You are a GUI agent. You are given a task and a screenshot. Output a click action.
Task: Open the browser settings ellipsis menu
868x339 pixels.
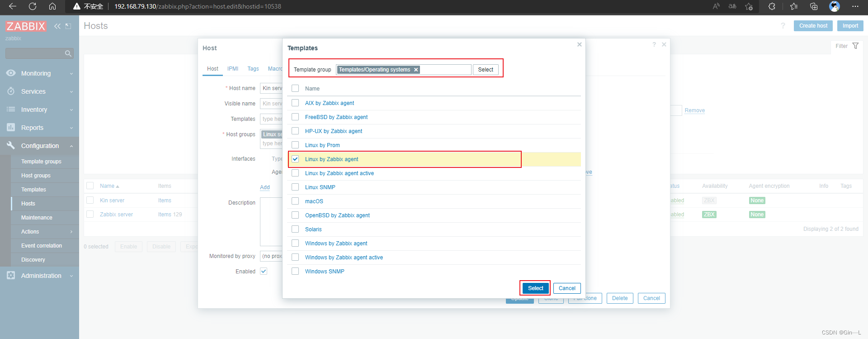coord(855,6)
